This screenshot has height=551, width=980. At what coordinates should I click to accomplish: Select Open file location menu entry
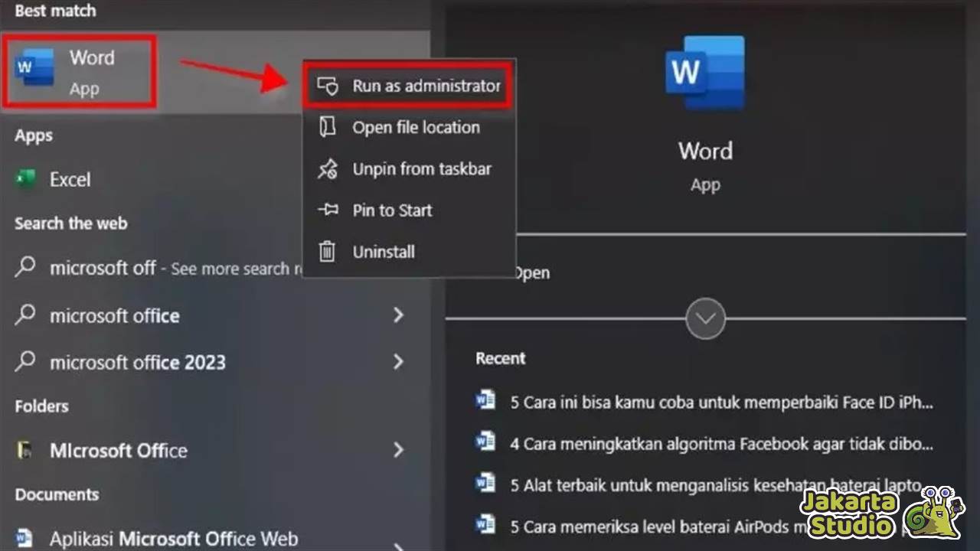[409, 128]
